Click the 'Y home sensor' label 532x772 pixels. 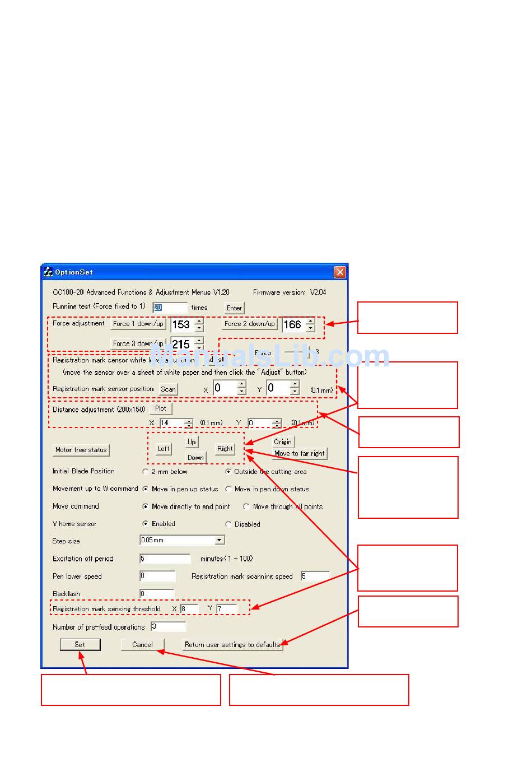point(74,524)
